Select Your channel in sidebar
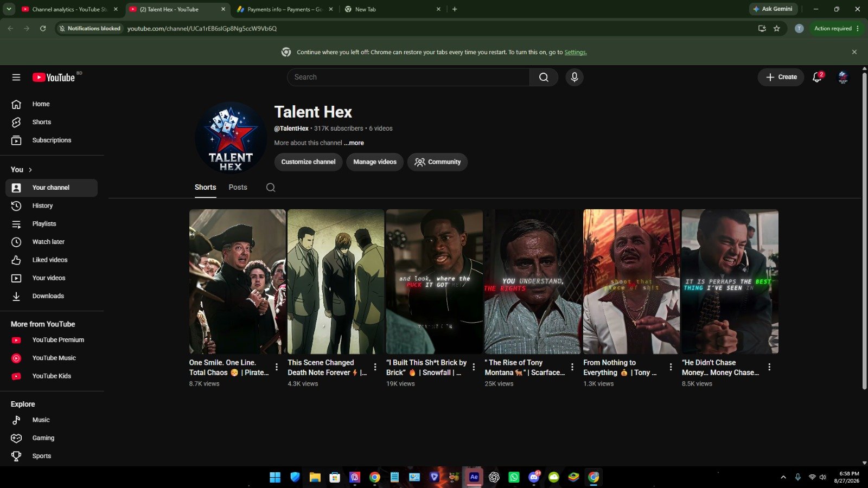Image resolution: width=868 pixels, height=488 pixels. click(x=52, y=188)
